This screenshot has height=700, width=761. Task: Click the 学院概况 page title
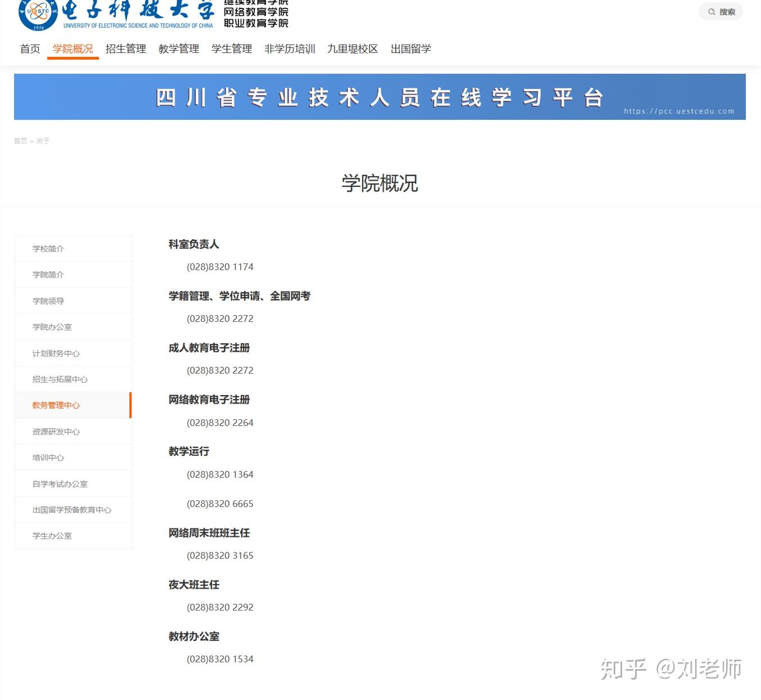click(380, 183)
